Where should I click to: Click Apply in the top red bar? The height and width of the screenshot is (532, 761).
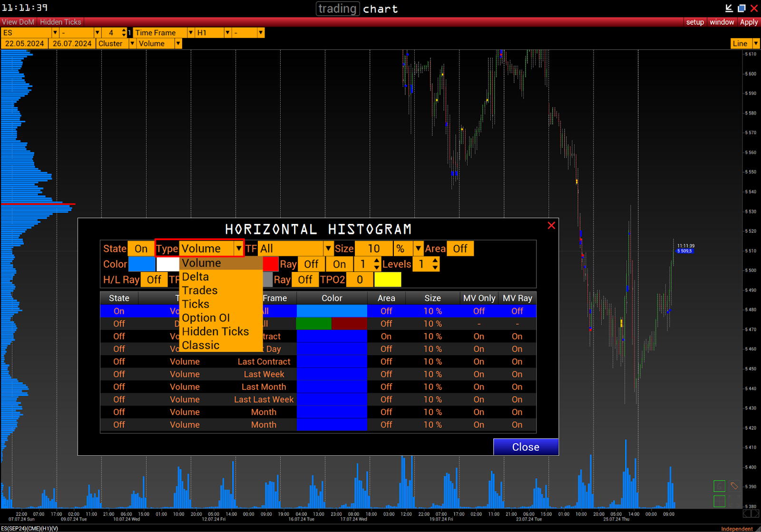(749, 22)
